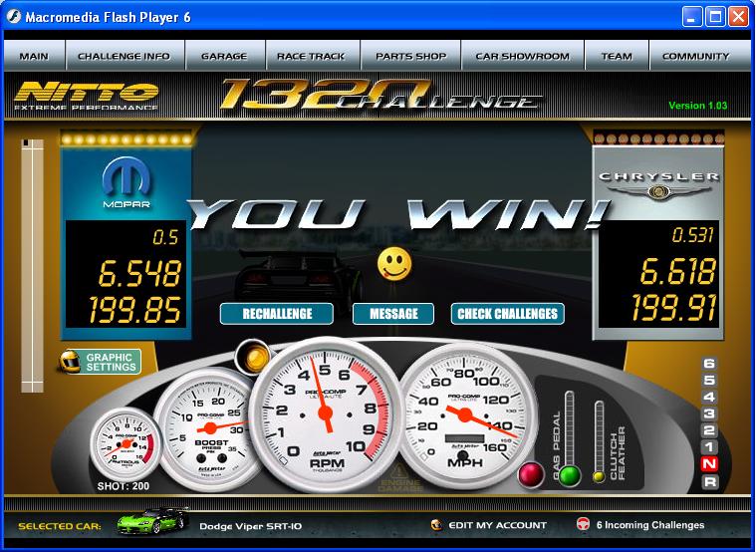Click the green Viper car thumbnail

(x=153, y=521)
